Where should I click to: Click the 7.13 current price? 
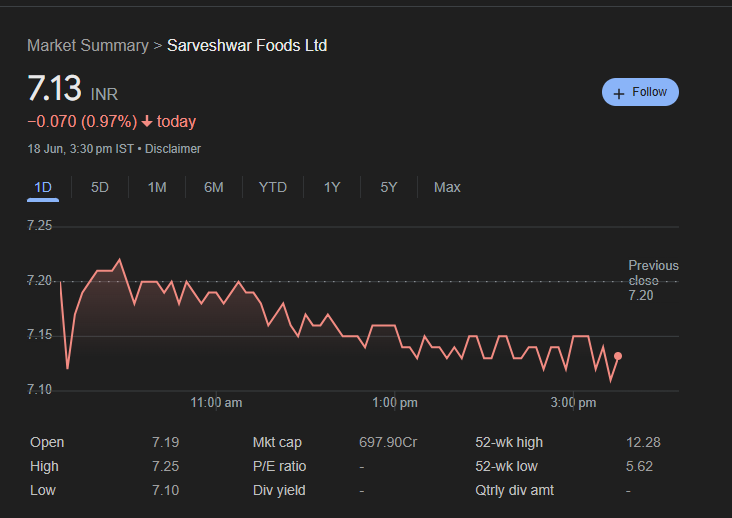tap(54, 88)
